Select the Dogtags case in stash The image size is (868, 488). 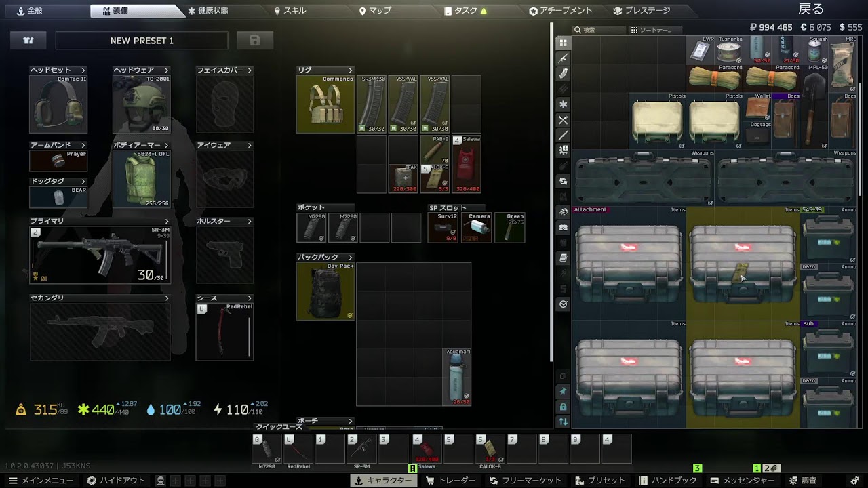[x=757, y=135]
